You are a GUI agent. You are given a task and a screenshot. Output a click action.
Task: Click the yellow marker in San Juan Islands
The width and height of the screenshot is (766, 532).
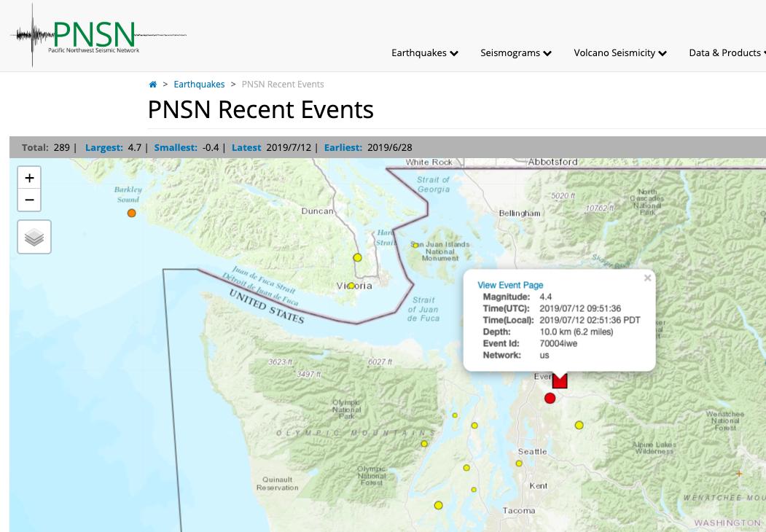click(415, 245)
